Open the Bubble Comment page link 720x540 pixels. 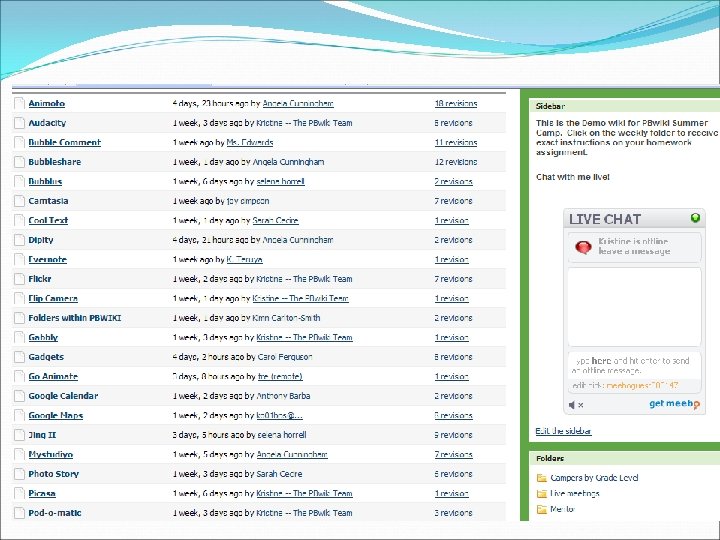pyautogui.click(x=64, y=143)
